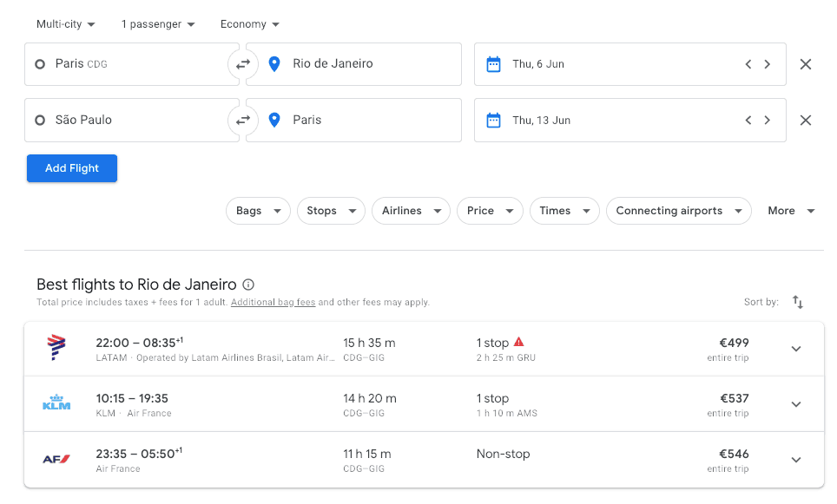The width and height of the screenshot is (837, 504).
Task: Open the Connecting airports filter
Action: [678, 211]
